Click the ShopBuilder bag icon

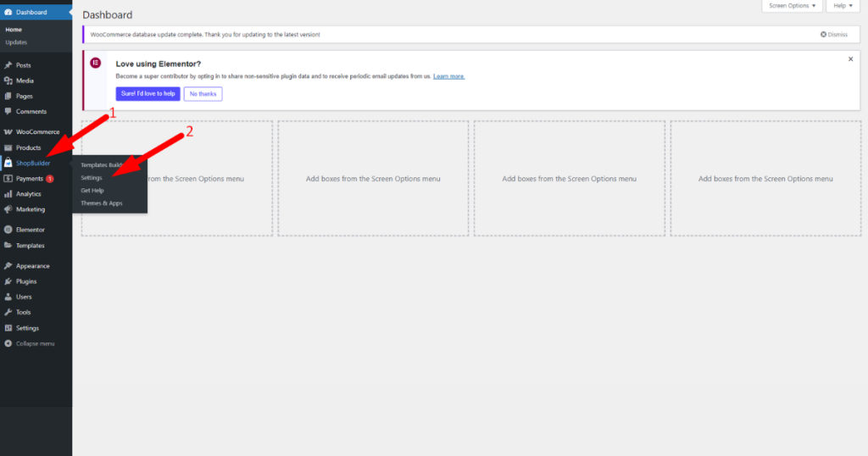[x=8, y=163]
